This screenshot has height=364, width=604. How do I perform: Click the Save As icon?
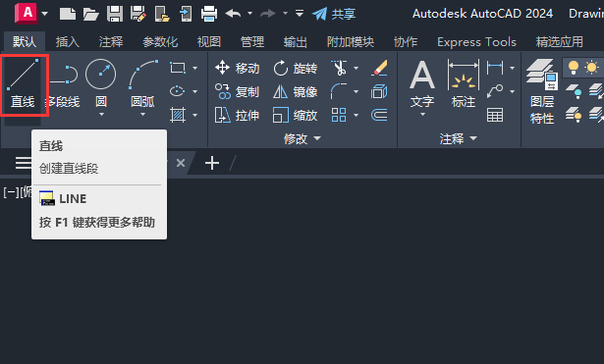click(x=138, y=14)
